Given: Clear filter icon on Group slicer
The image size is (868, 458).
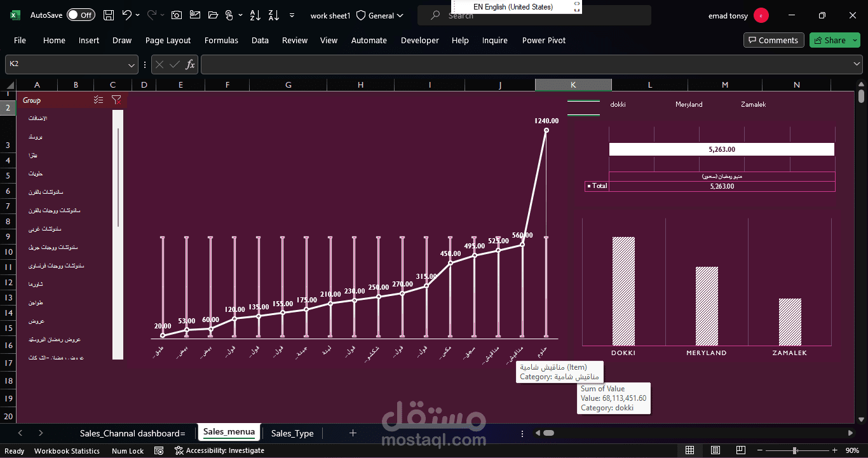Looking at the screenshot, I should [x=116, y=100].
